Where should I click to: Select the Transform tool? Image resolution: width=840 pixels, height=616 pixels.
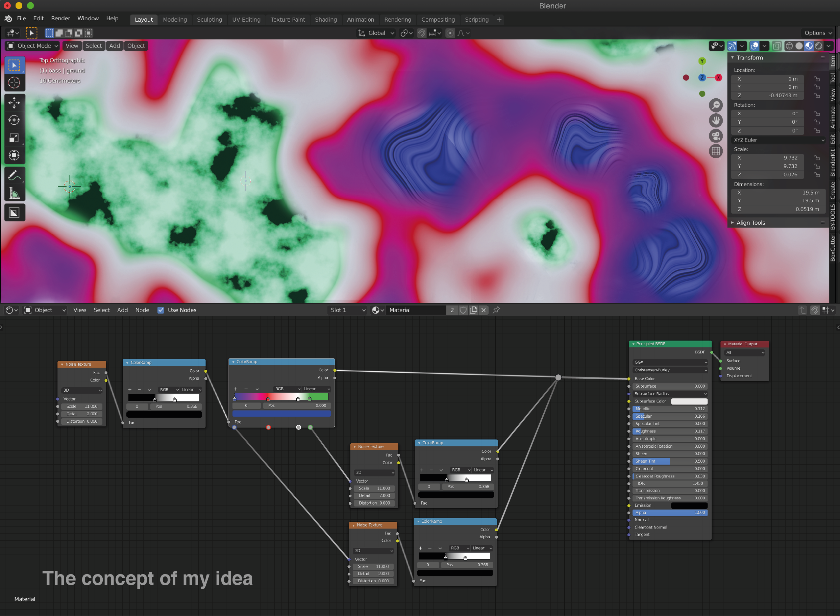[14, 155]
